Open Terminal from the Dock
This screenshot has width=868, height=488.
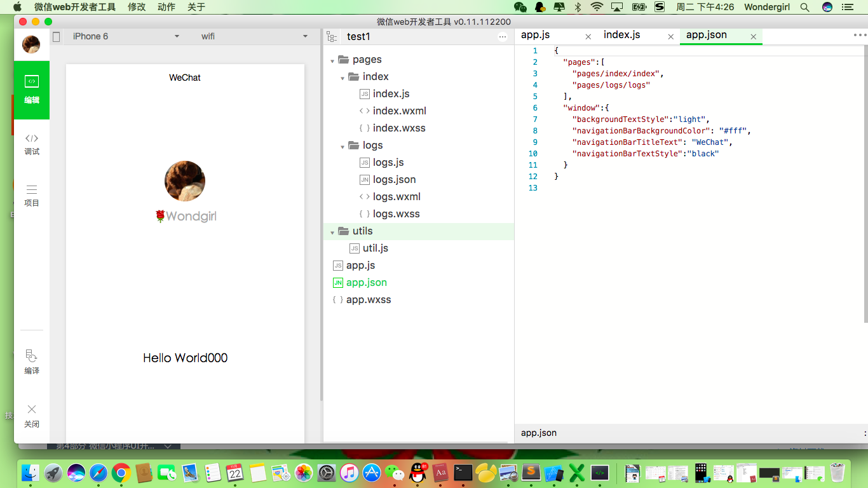tap(463, 473)
